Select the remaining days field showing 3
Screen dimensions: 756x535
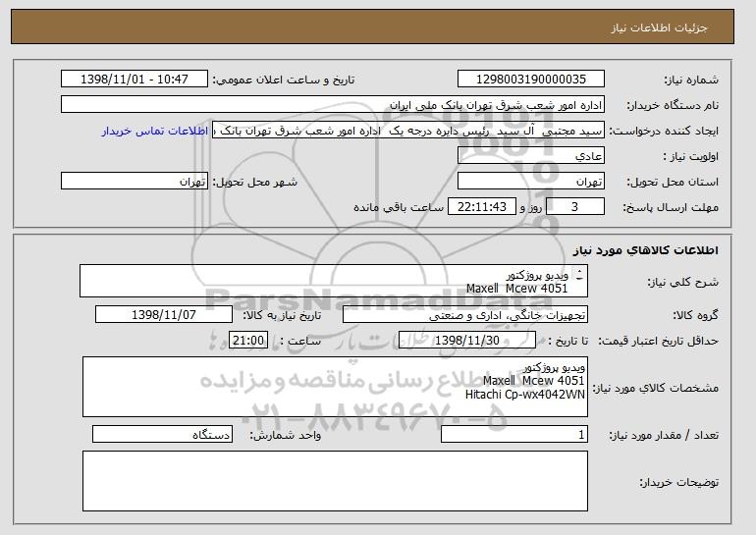coord(575,207)
